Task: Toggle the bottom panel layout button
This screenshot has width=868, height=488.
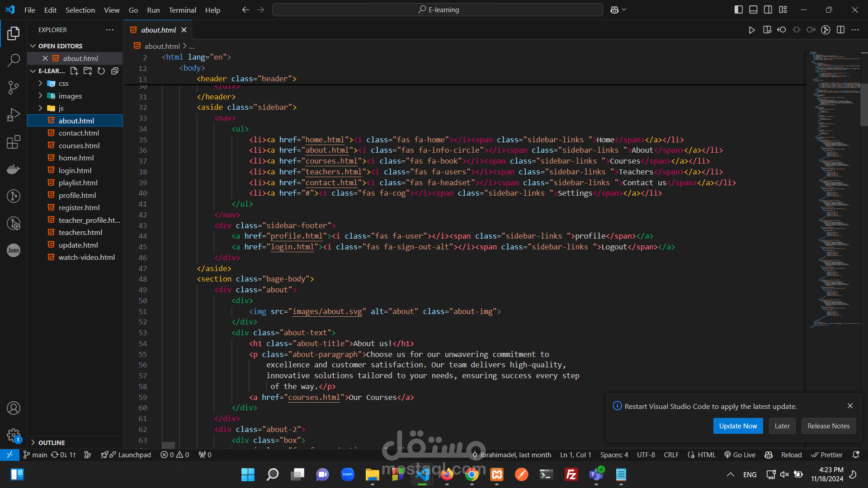Action: coord(753,9)
